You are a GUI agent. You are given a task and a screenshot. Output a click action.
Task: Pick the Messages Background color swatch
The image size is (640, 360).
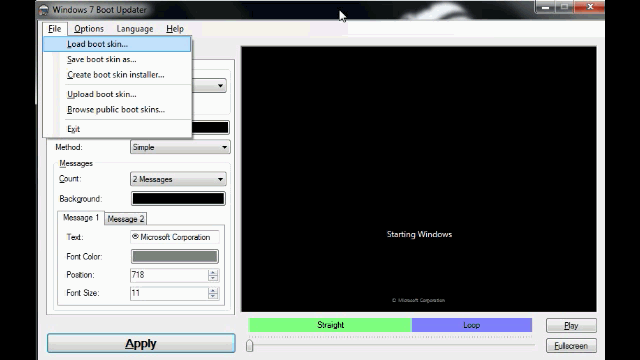coord(178,199)
